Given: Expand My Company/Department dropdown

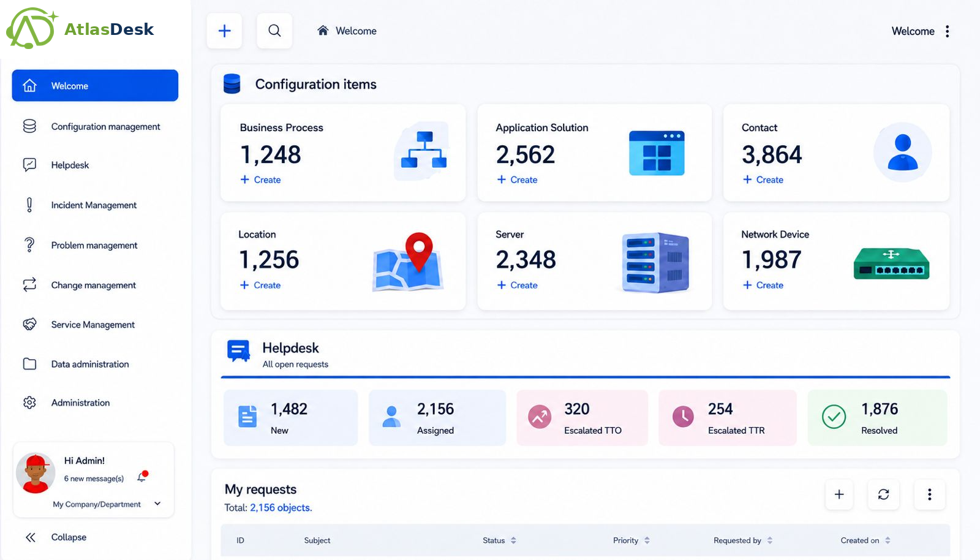Looking at the screenshot, I should point(107,504).
